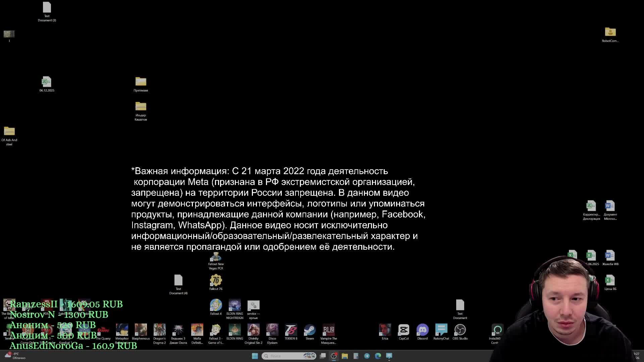The image size is (644, 362).
Task: Open the Претензия folder
Action: (x=141, y=82)
